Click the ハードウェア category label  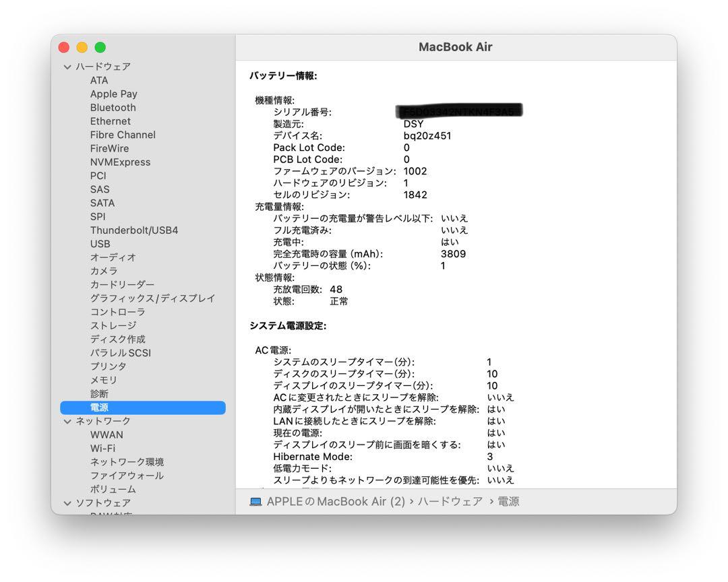click(104, 67)
